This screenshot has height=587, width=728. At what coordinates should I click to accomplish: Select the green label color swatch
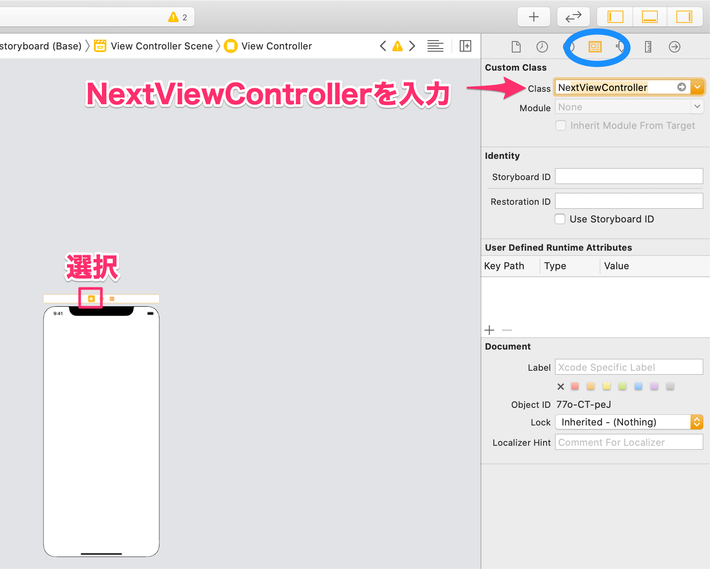pyautogui.click(x=623, y=386)
